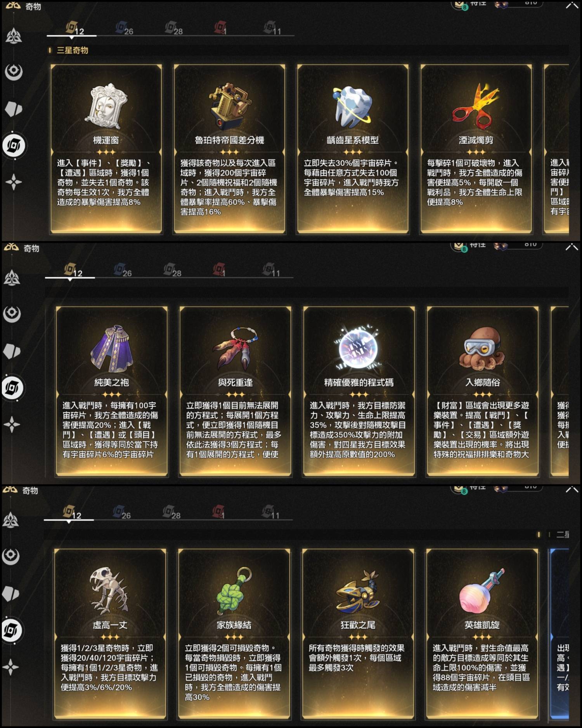The image size is (582, 728).
Task: Select the partially visible blue card after 英雄凱旋
Action: pos(559,634)
